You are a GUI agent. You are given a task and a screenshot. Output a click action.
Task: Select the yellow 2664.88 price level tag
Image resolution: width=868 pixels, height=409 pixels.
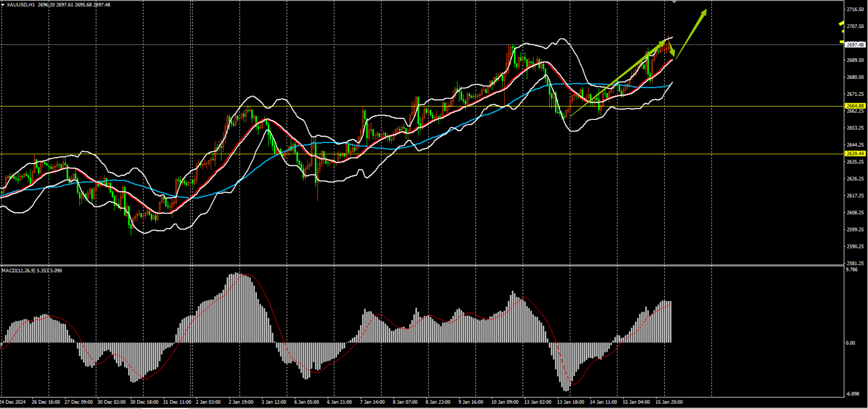click(855, 106)
